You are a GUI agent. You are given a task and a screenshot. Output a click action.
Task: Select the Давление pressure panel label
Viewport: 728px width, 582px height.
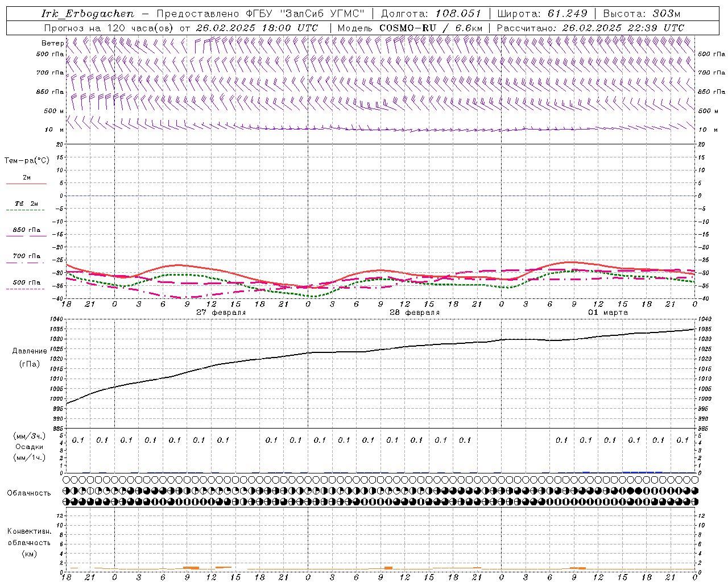tap(30, 351)
